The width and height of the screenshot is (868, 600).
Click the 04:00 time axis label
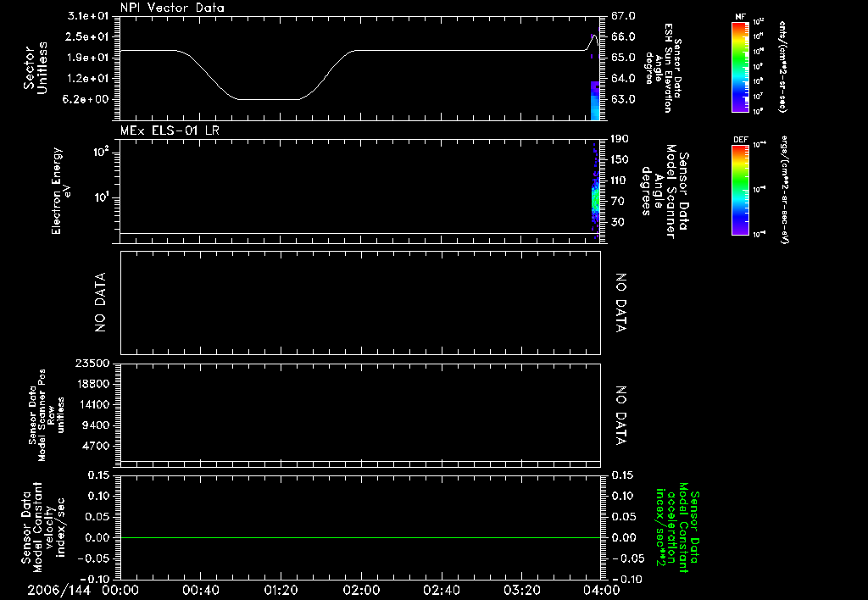[601, 590]
